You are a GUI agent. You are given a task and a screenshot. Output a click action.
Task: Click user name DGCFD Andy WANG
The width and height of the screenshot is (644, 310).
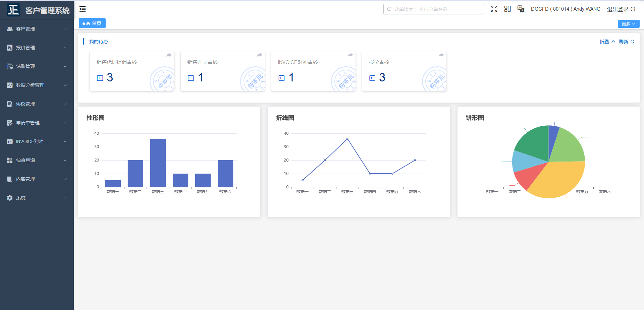tap(566, 9)
